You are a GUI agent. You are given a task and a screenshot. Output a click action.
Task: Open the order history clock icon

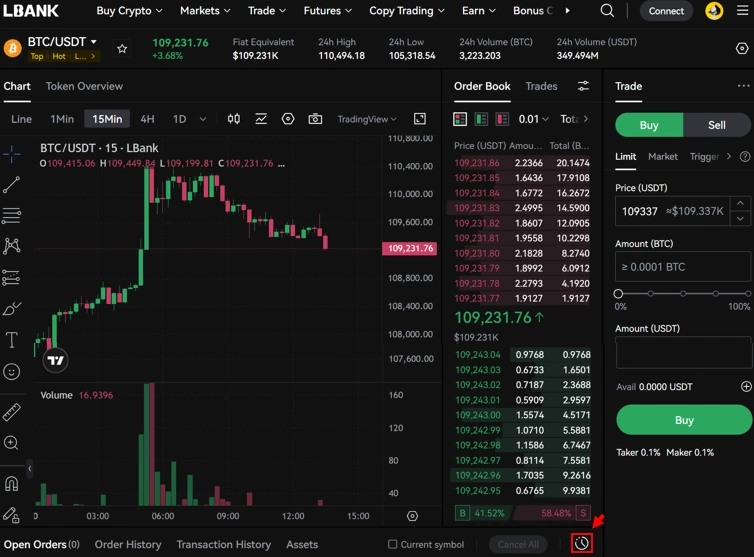[x=581, y=544]
